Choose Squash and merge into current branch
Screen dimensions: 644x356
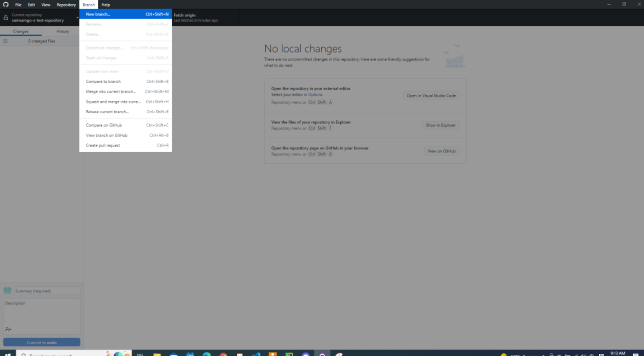(x=126, y=102)
